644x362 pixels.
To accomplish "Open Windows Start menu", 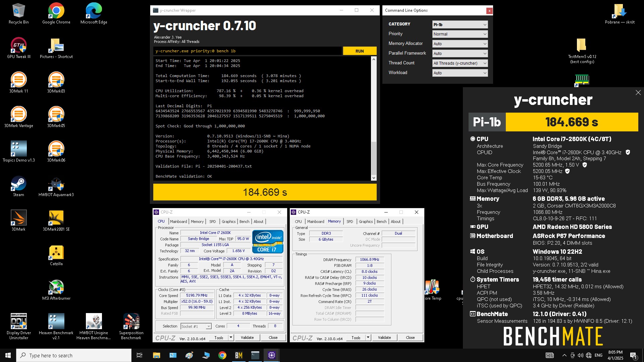I will 8,355.
